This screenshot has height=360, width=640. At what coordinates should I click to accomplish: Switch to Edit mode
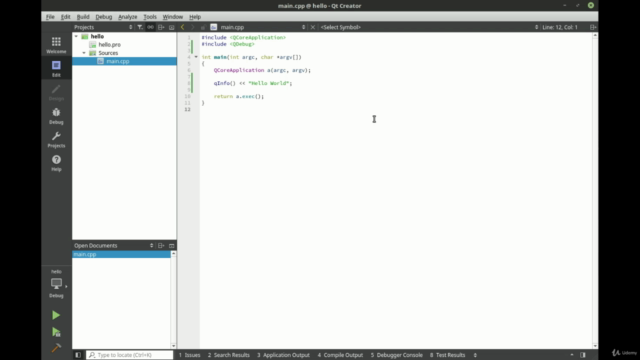(x=56, y=69)
